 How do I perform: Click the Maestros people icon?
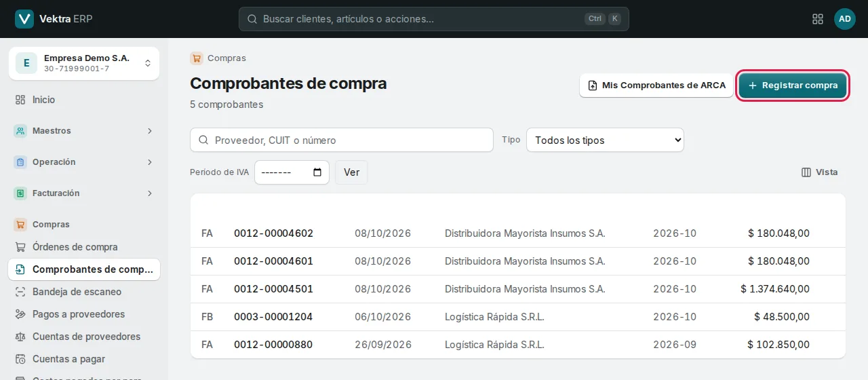[x=20, y=131]
